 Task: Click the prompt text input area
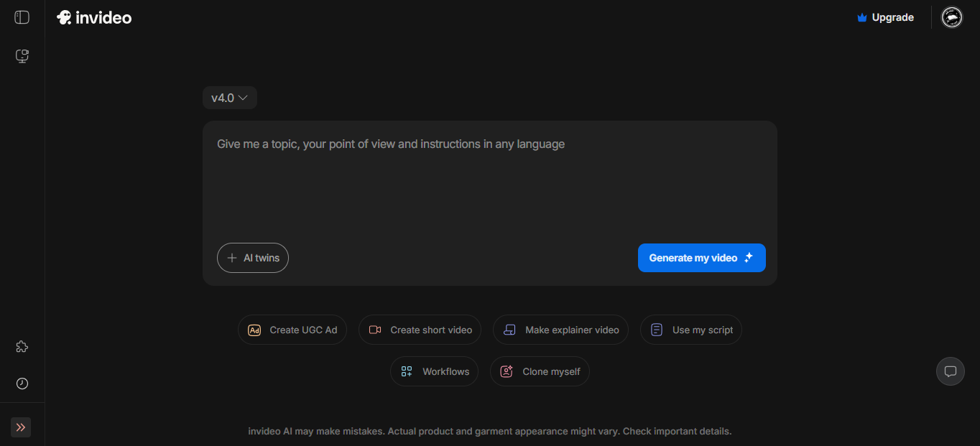[490, 180]
